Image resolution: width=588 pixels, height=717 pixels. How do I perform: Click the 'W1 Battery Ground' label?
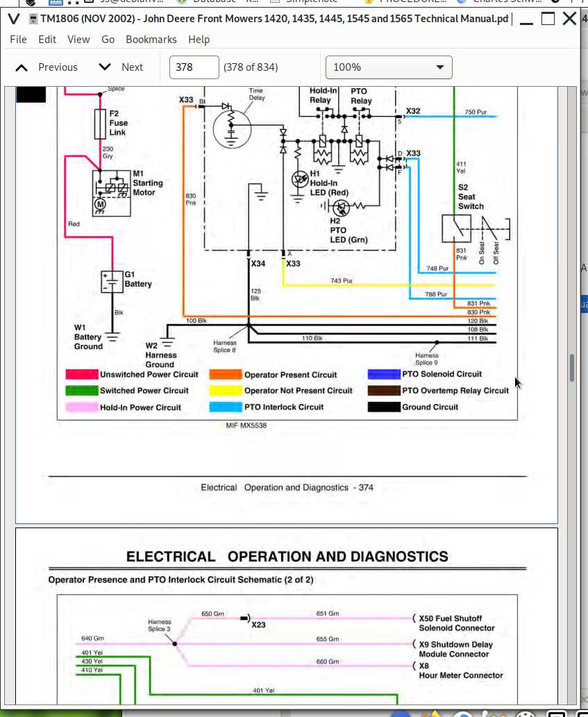point(88,337)
